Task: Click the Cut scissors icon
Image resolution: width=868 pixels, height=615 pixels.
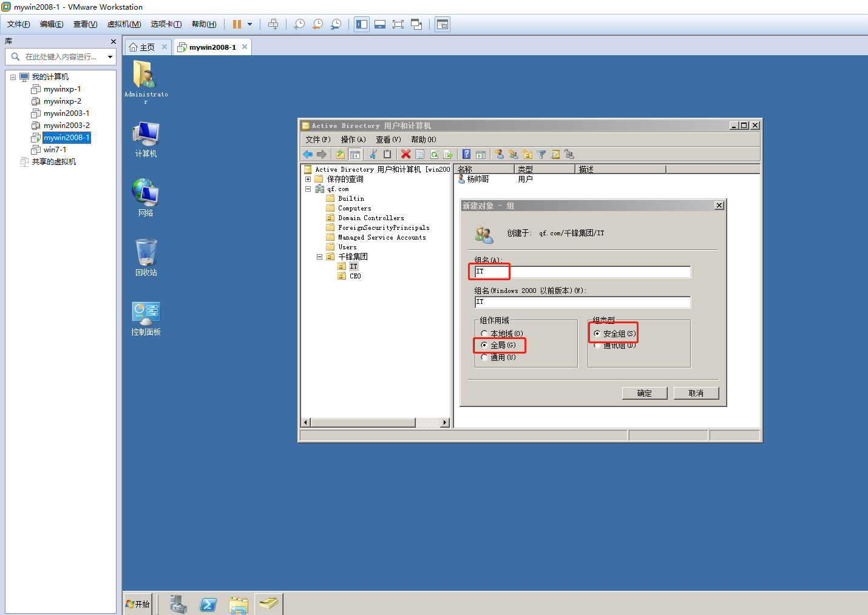Action: point(373,154)
